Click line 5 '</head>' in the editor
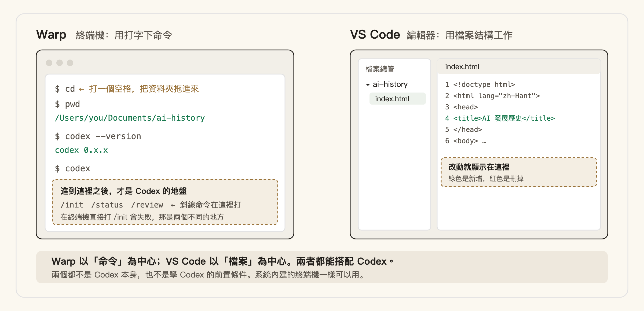Image resolution: width=644 pixels, height=311 pixels. point(464,129)
